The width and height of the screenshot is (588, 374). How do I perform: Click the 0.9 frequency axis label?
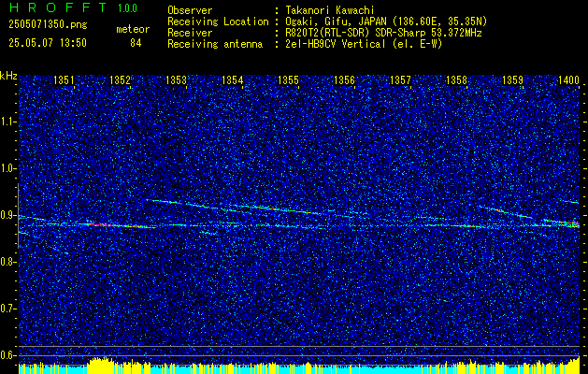point(8,215)
